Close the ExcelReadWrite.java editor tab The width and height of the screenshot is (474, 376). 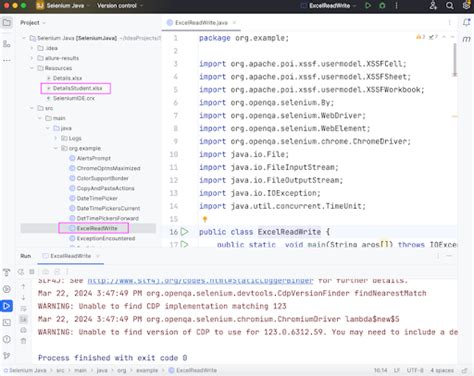coord(234,23)
